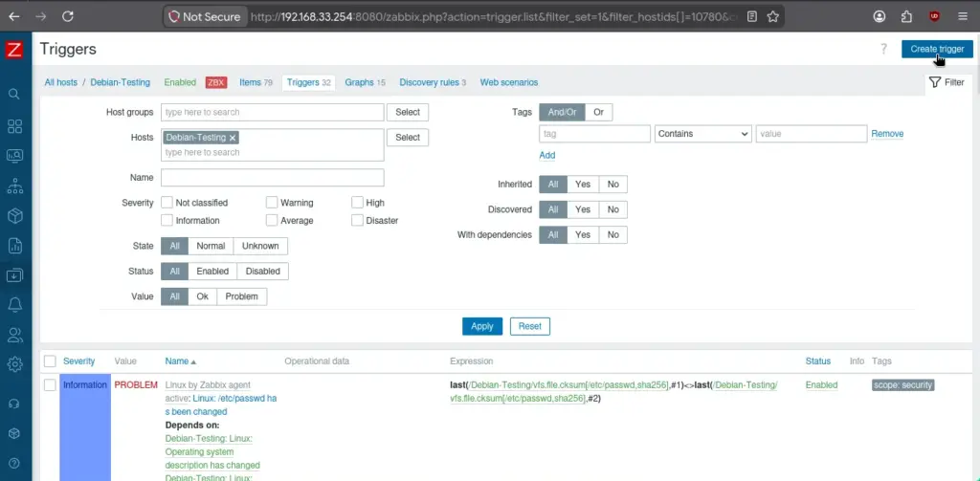Set State filter to Unknown
980x481 pixels.
tap(260, 246)
